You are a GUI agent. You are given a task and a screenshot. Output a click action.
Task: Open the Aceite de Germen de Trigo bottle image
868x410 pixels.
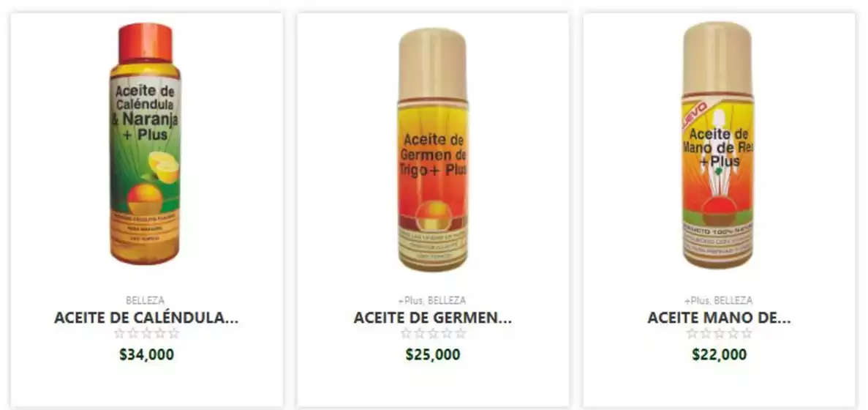click(x=433, y=149)
